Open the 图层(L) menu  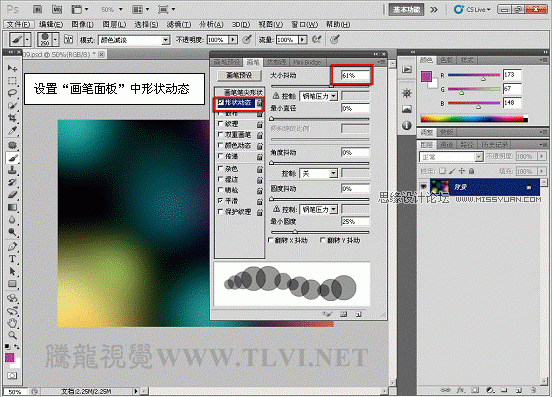tap(114, 24)
